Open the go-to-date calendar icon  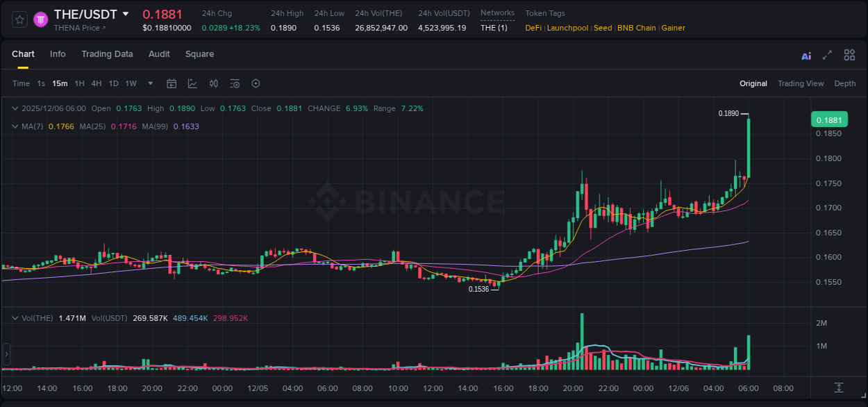pos(172,83)
